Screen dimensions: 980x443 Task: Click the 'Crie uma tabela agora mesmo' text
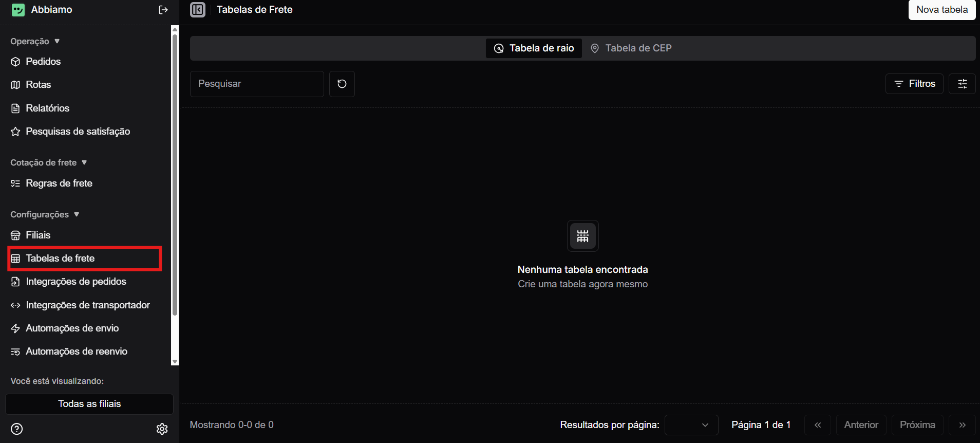pyautogui.click(x=583, y=284)
